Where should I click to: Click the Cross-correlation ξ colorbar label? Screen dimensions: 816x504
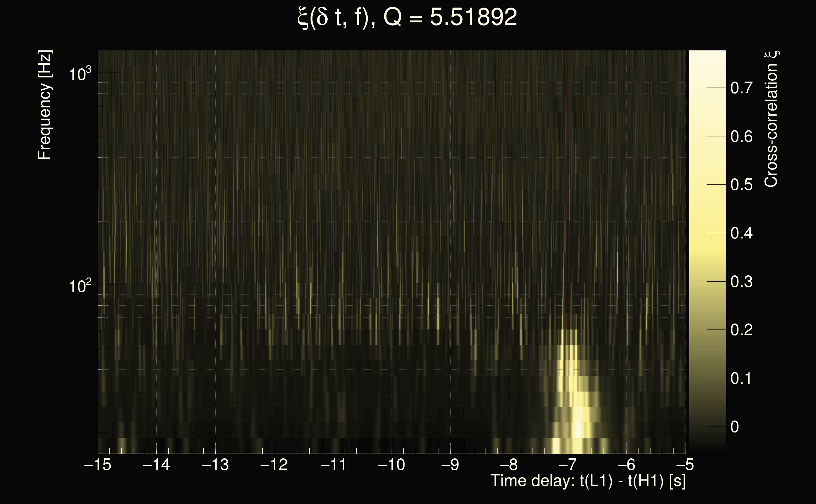coord(771,119)
